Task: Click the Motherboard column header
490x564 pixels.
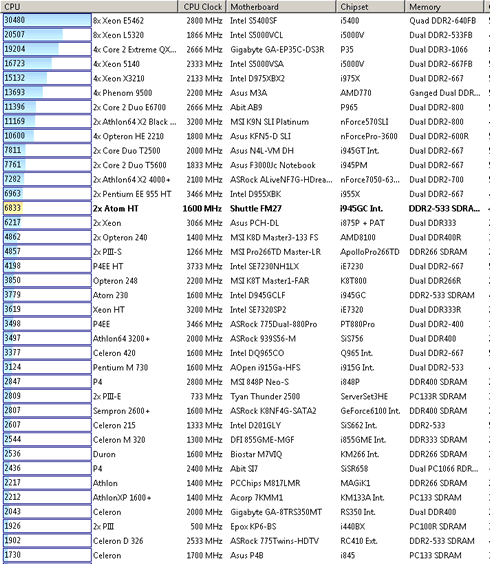Action: [x=281, y=6]
